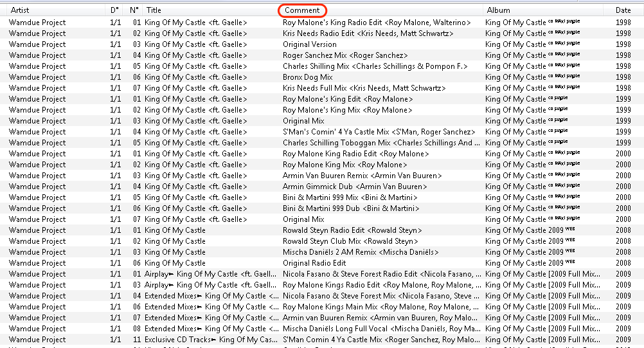
Task: Click the "Armin Van Buuren Remix <Armin Van Buuren>" comment
Action: click(x=362, y=176)
